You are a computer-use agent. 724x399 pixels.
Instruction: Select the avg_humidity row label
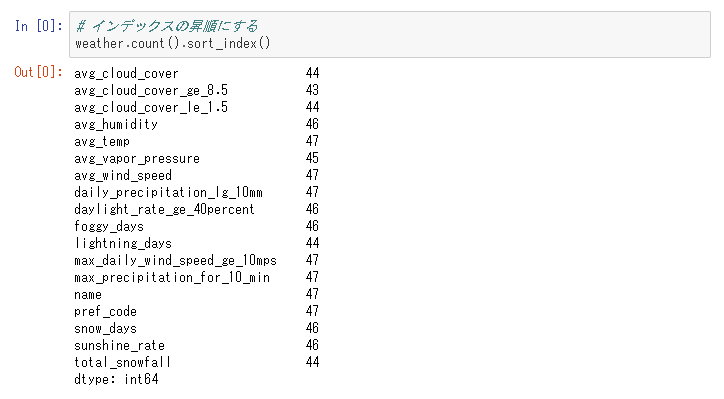(116, 124)
